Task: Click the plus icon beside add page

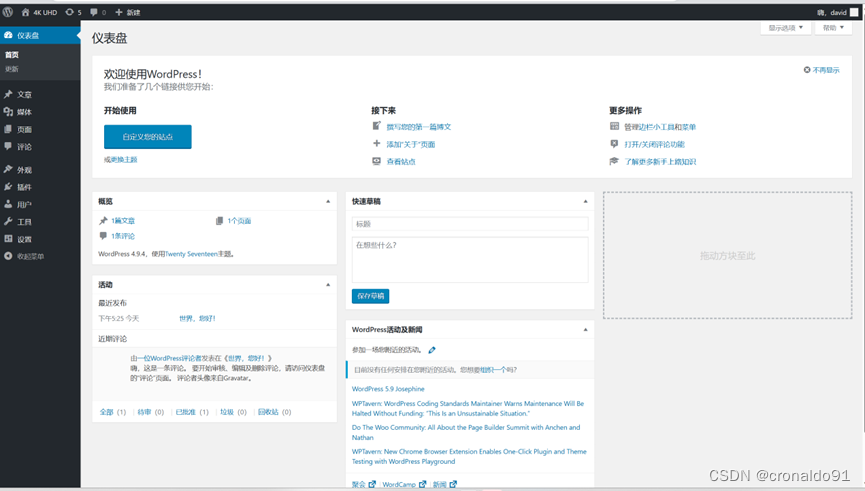Action: (376, 143)
